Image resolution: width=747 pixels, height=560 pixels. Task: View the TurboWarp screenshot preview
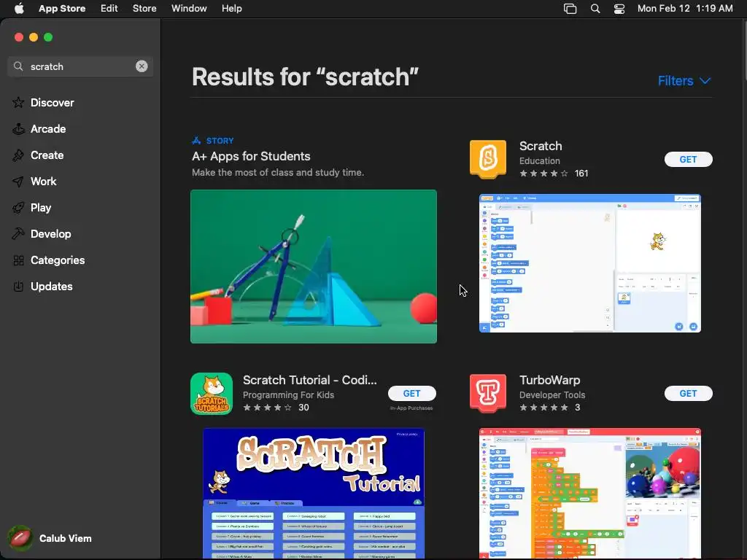tap(589, 494)
